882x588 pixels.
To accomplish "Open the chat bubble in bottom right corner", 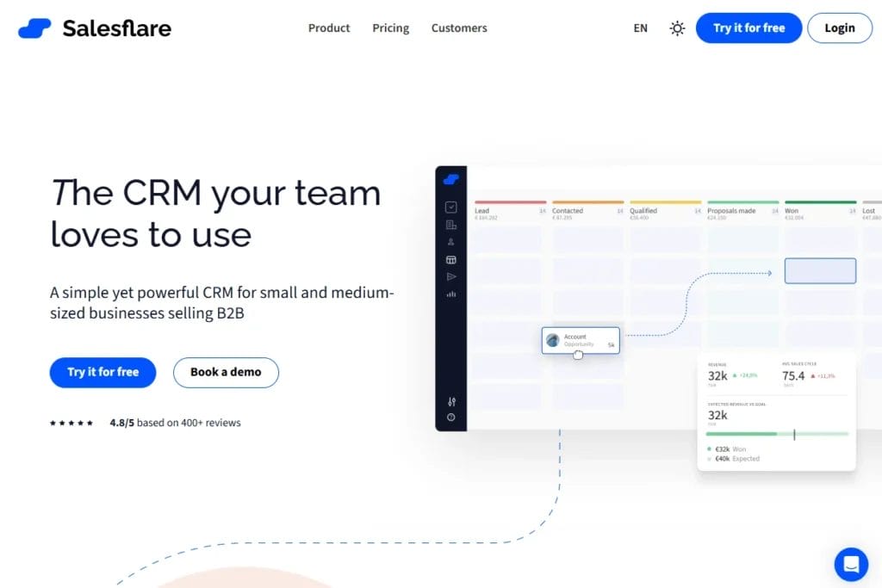I will pos(851,564).
